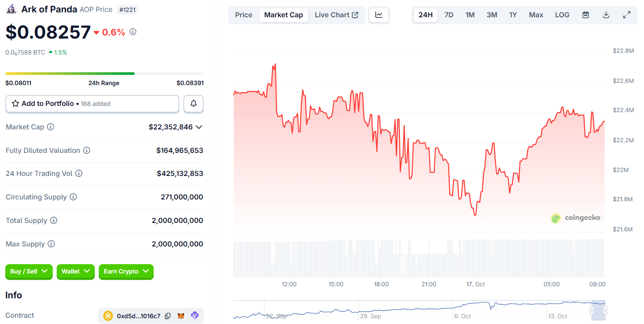Copy the contract address
644x324 pixels.
pyautogui.click(x=168, y=316)
